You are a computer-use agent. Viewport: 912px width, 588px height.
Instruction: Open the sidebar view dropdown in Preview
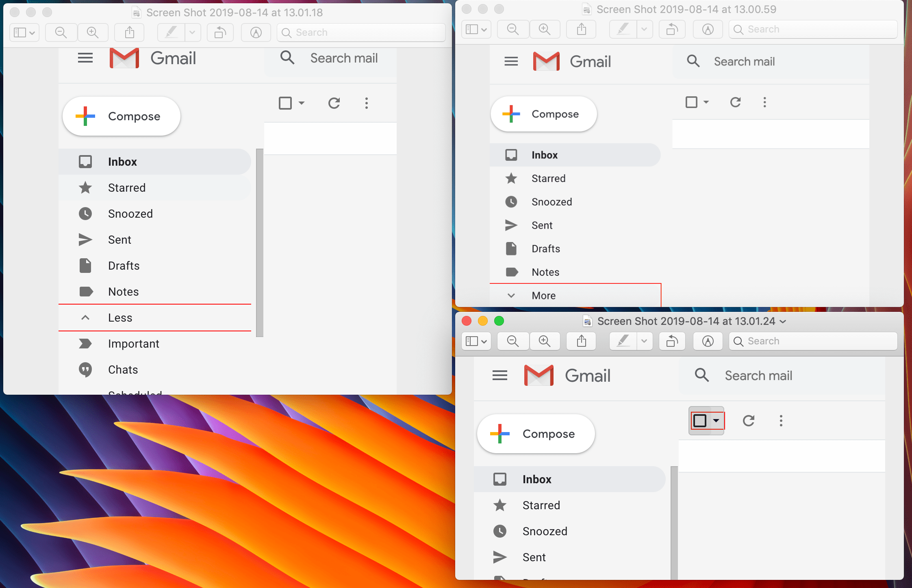pos(24,32)
